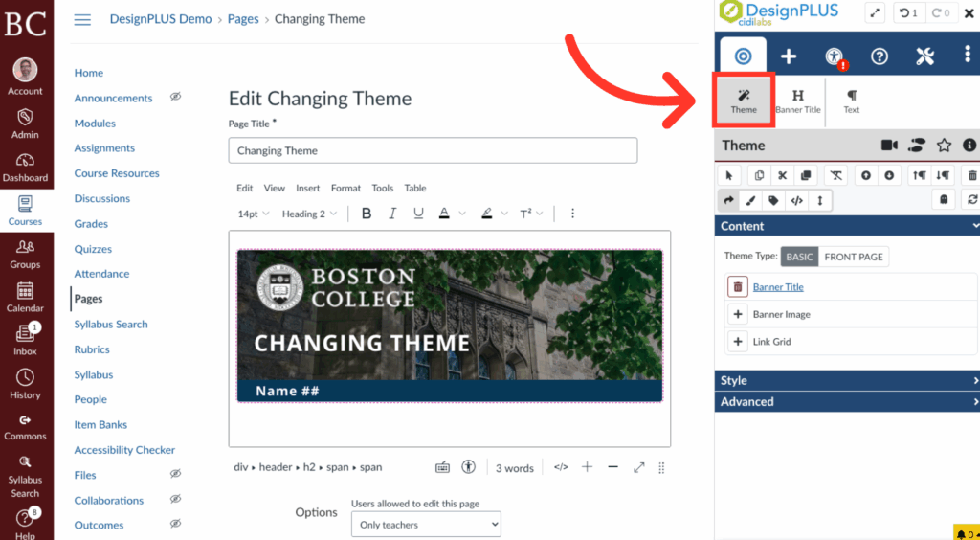Move element down with circle arrow

click(x=889, y=175)
